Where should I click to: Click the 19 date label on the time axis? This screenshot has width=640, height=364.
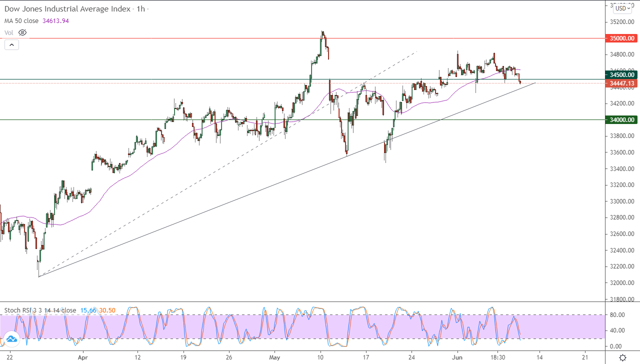click(x=183, y=358)
